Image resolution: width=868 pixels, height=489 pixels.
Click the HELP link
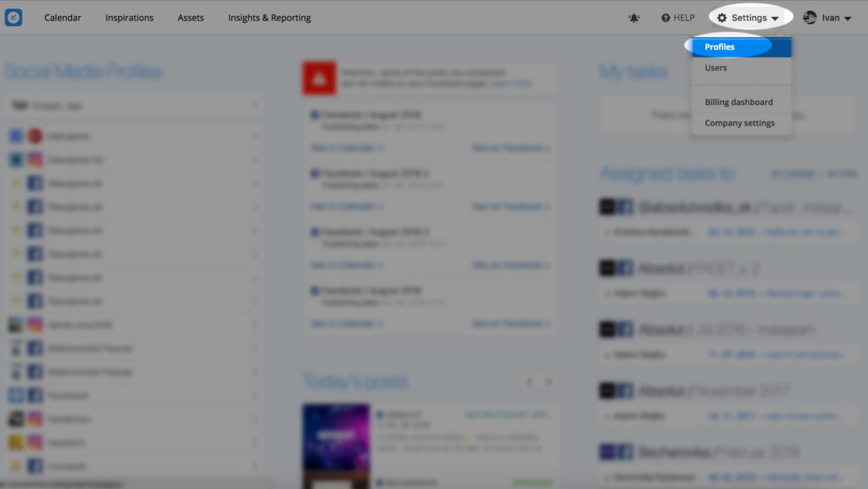coord(677,18)
